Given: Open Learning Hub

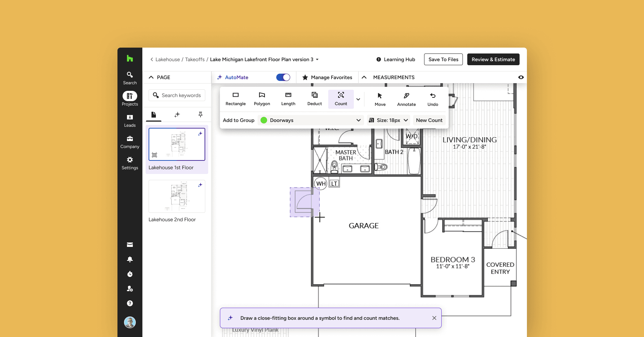Looking at the screenshot, I should [x=396, y=59].
